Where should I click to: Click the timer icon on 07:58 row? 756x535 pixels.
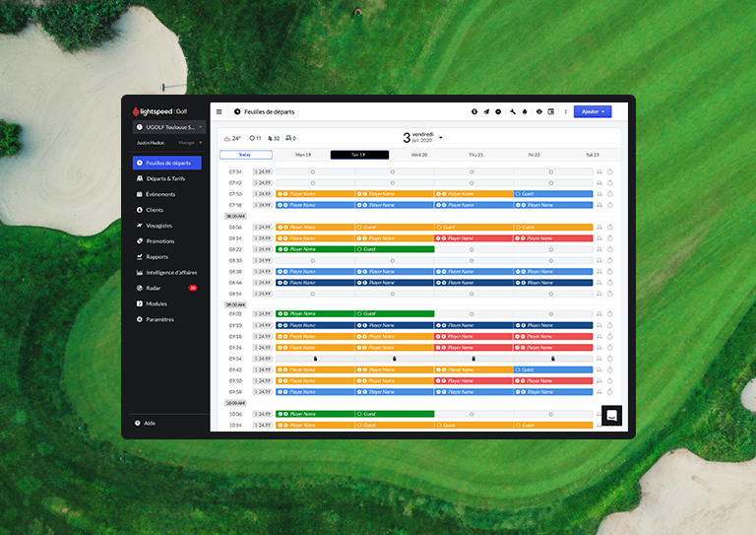coord(610,205)
